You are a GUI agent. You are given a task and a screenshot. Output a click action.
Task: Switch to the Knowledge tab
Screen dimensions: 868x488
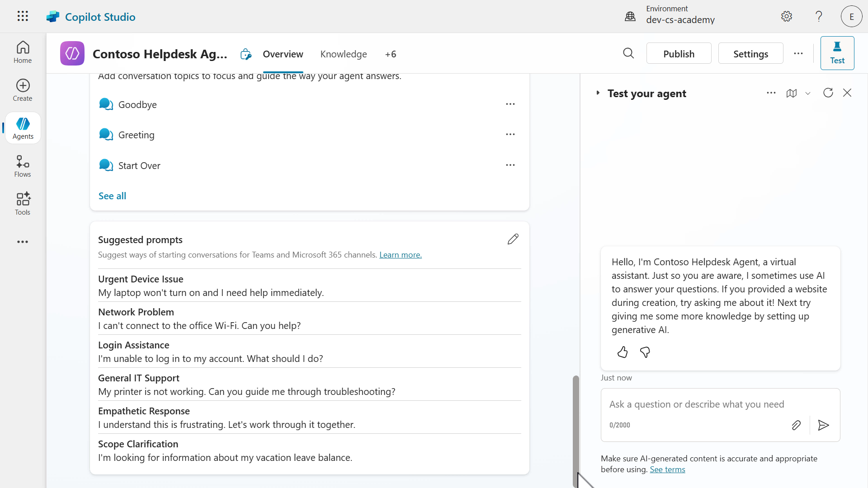pos(344,54)
